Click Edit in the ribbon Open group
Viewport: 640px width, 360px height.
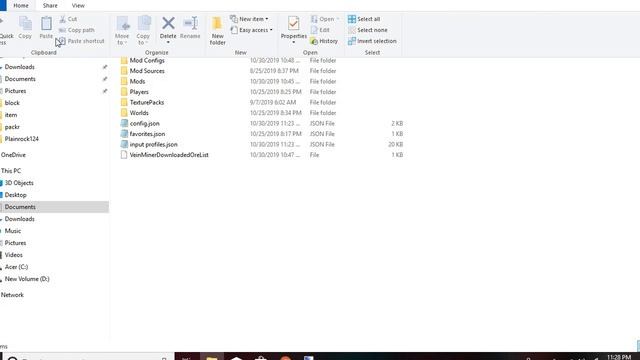coord(320,30)
